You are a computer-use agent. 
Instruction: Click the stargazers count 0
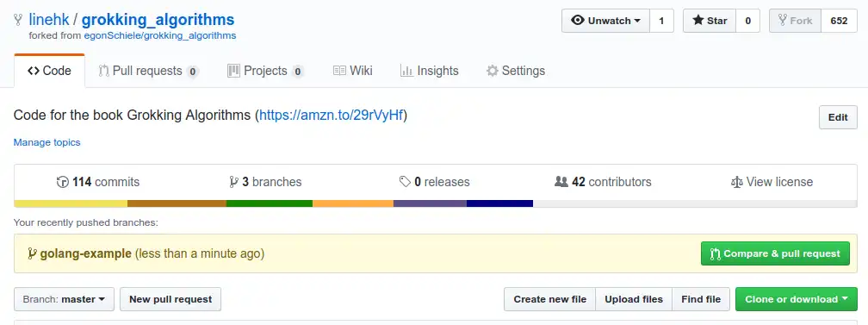(x=747, y=21)
